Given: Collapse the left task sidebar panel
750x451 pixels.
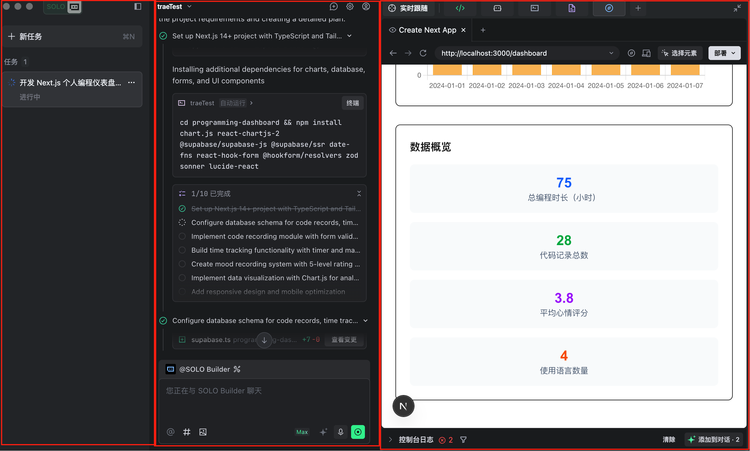Looking at the screenshot, I should tap(138, 6).
